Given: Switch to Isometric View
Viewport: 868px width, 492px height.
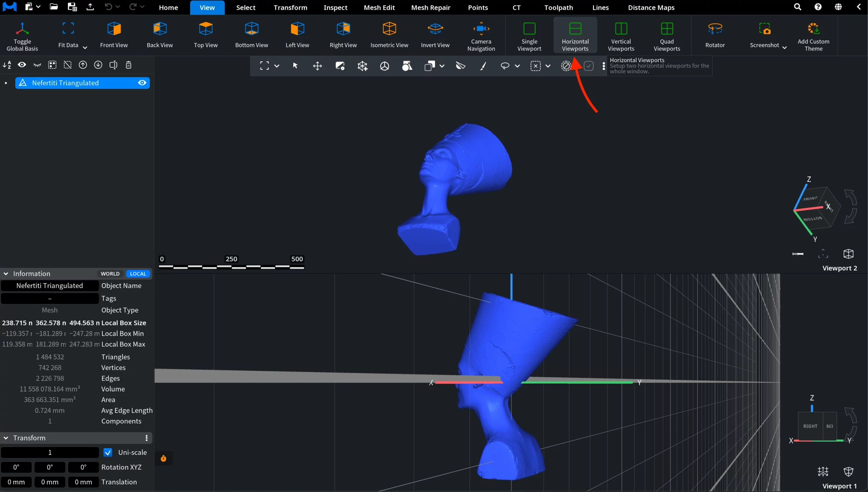Looking at the screenshot, I should pos(389,36).
